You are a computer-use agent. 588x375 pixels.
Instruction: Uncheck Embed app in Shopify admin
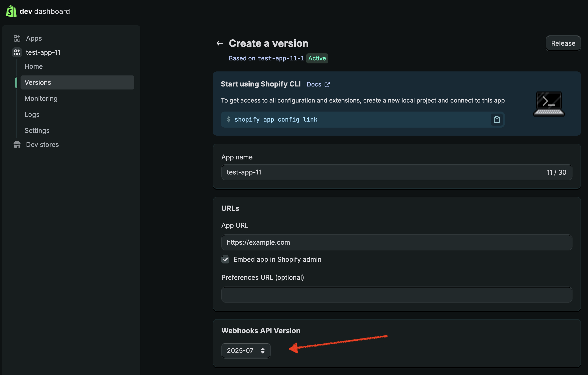pos(225,259)
